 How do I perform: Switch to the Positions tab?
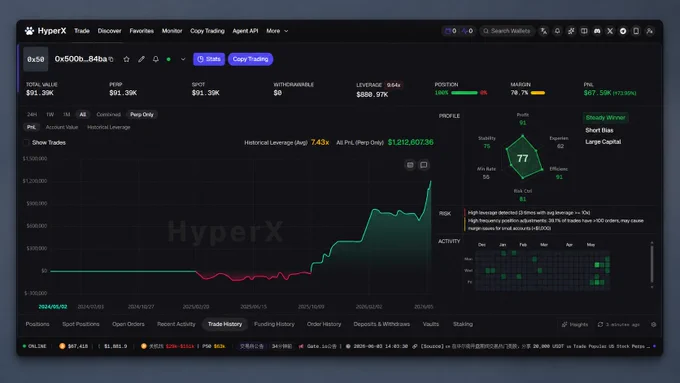[37, 324]
